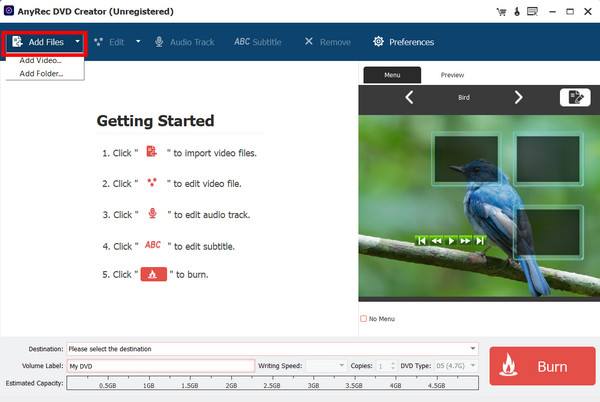Viewport: 600px width, 402px height.
Task: Open the DVD Type dropdown
Action: click(x=456, y=366)
